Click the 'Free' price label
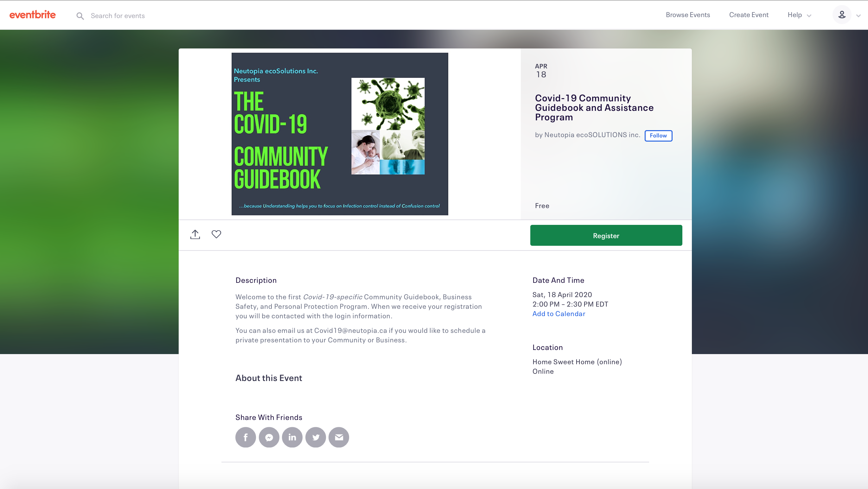Screen dimensions: 868x489 (x=542, y=206)
